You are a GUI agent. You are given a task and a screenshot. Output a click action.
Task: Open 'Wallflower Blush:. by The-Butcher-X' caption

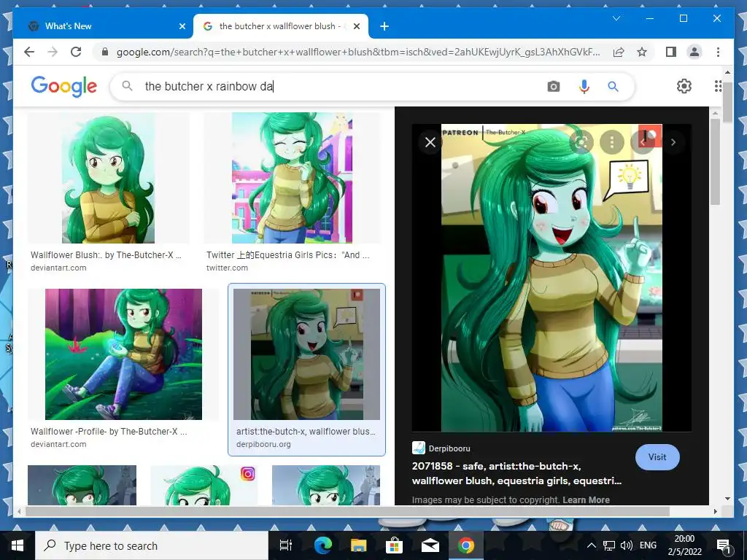tap(106, 254)
